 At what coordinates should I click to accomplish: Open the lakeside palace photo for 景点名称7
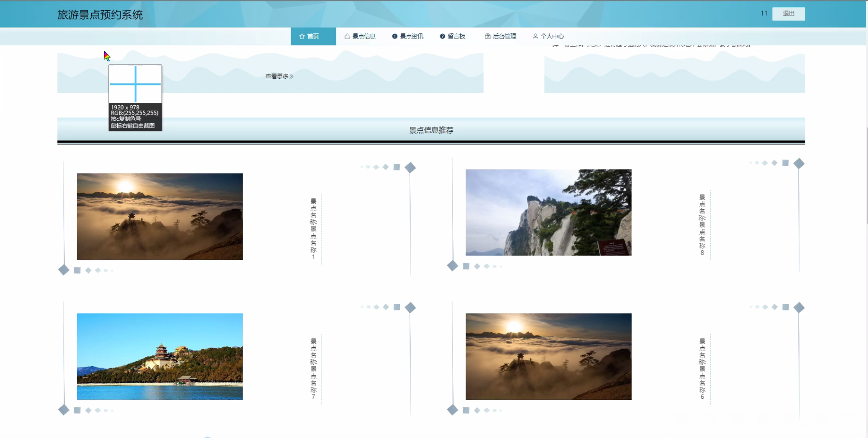click(160, 356)
